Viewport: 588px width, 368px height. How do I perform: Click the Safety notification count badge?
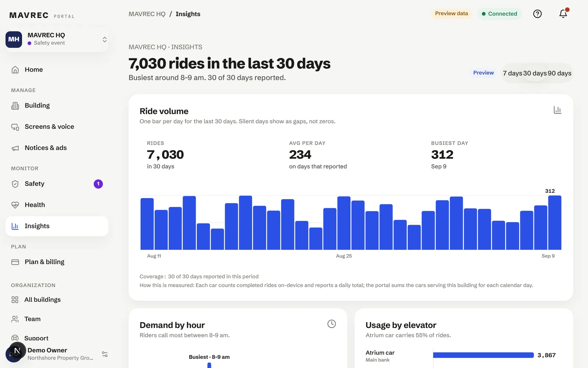coord(98,184)
